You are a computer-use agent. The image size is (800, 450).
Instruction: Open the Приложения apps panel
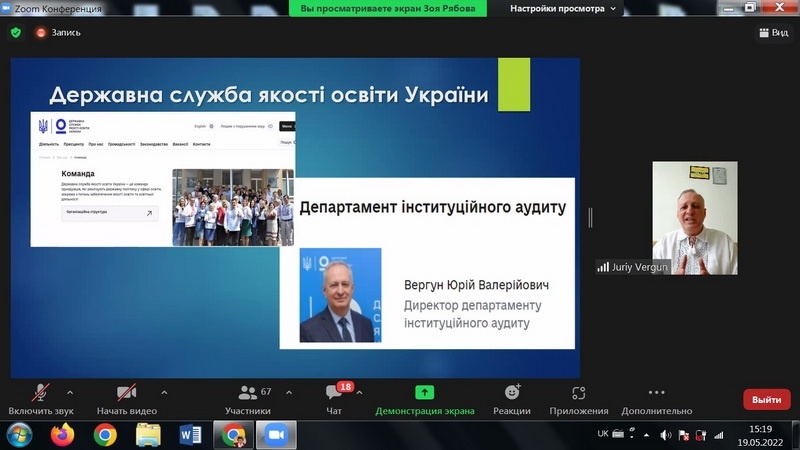pos(579,399)
